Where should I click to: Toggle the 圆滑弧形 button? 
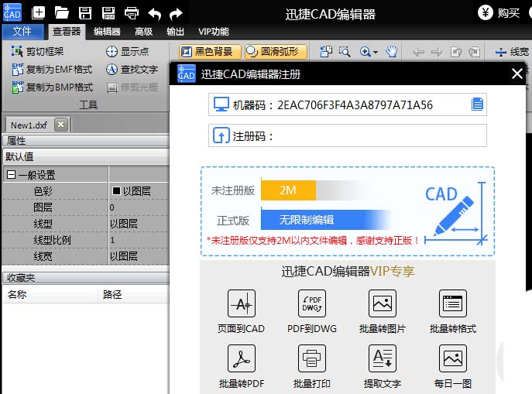pos(276,52)
